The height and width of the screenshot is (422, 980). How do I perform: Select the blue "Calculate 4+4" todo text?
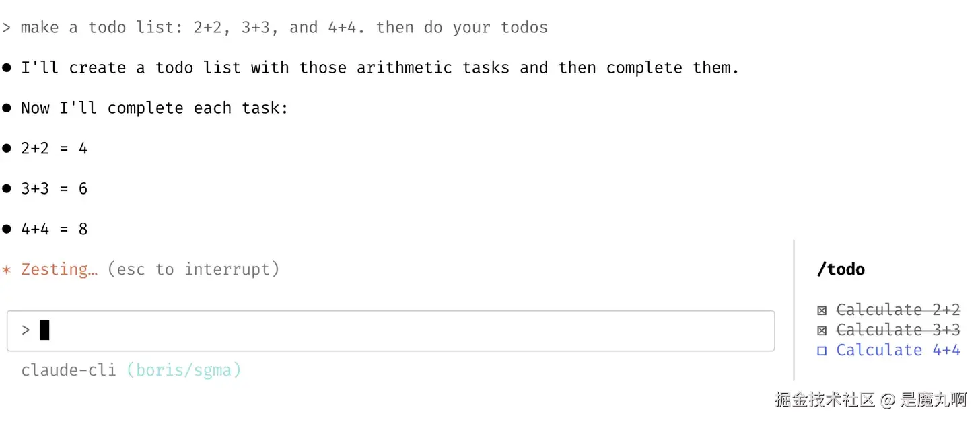898,350
